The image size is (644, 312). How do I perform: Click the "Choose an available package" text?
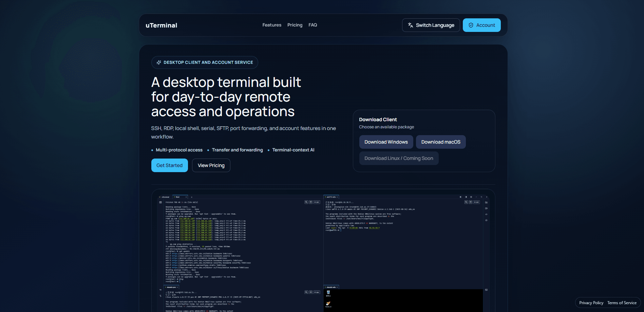pyautogui.click(x=386, y=127)
